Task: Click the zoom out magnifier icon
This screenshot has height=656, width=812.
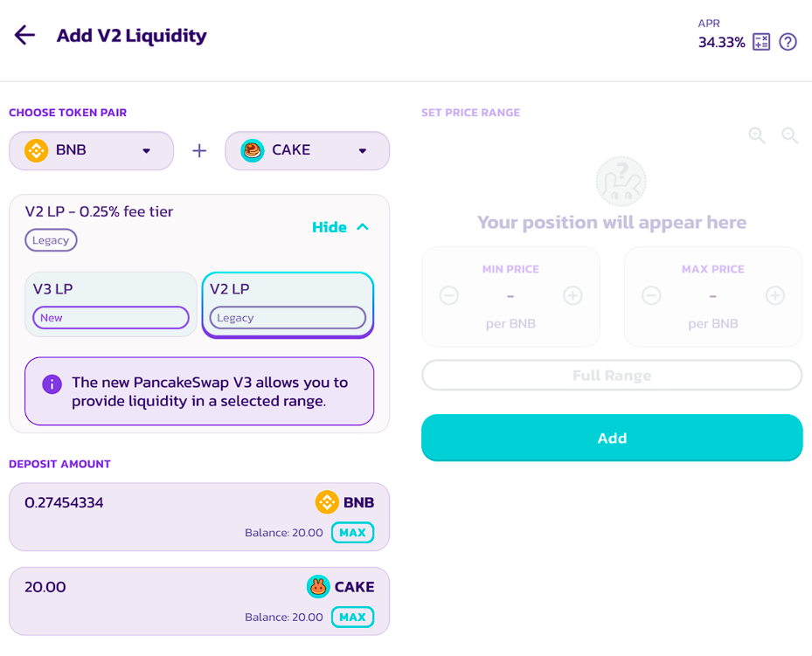Action: [790, 135]
